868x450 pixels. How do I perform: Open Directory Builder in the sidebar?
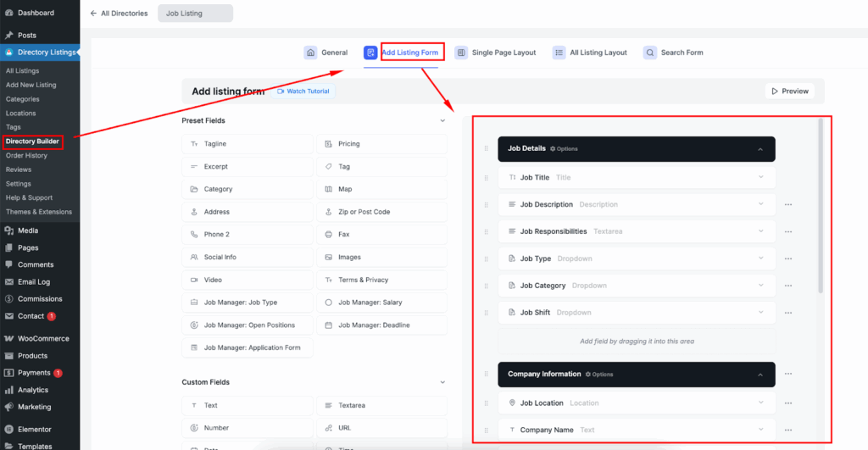[x=32, y=142]
